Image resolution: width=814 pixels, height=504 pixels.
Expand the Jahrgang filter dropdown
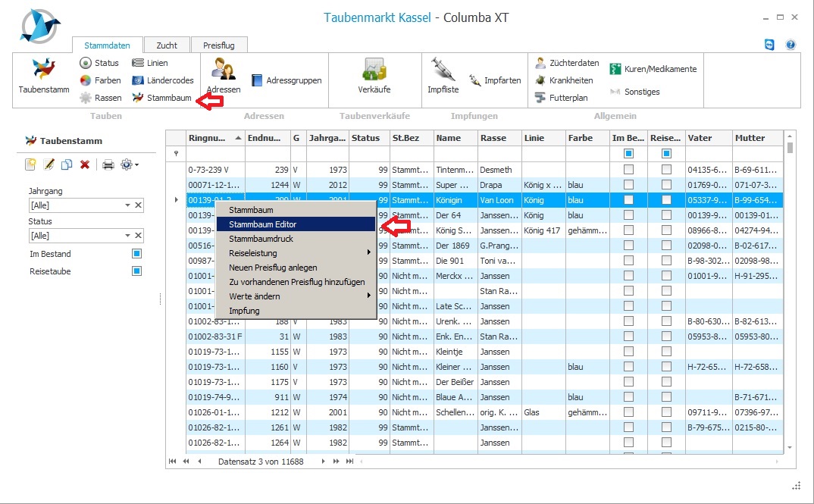tap(127, 205)
